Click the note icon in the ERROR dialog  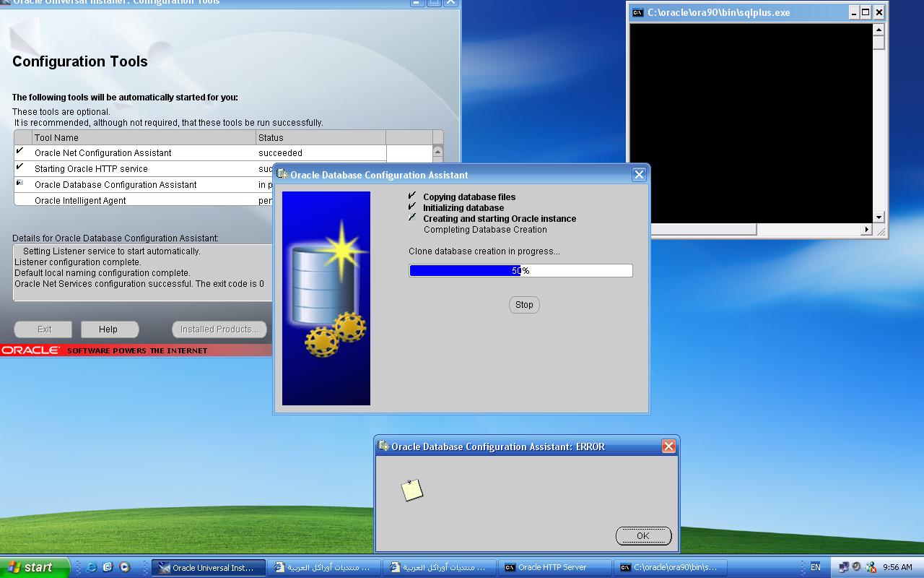point(411,491)
